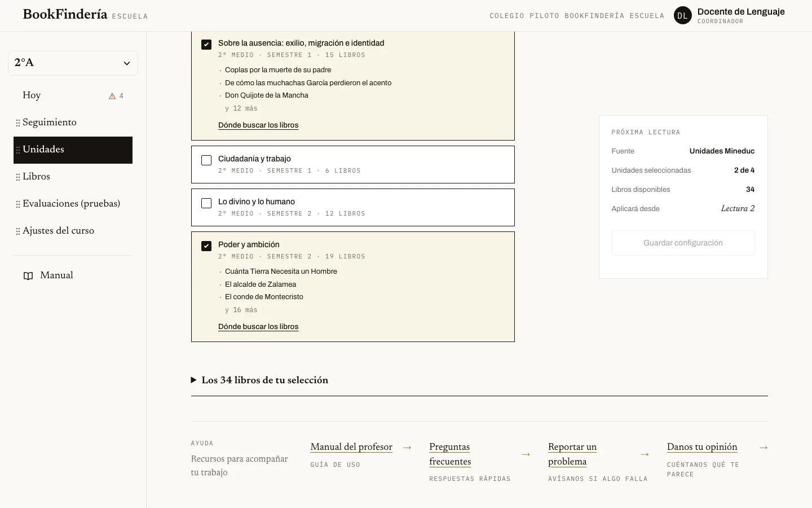Click the arrow next to Manual del profesor
The width and height of the screenshot is (812, 508).
click(407, 448)
